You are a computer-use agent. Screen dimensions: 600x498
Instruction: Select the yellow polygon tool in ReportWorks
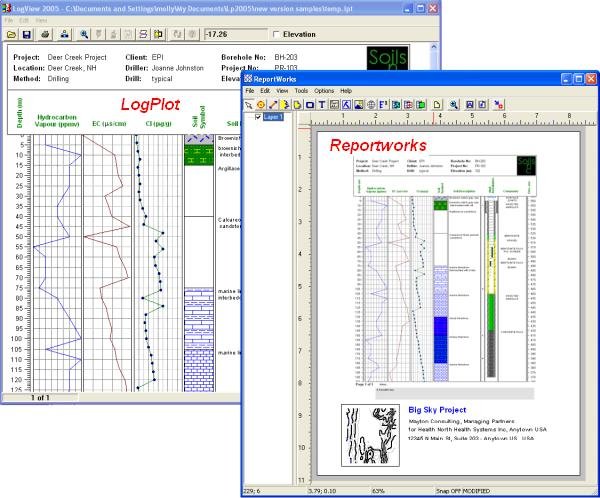click(x=297, y=104)
